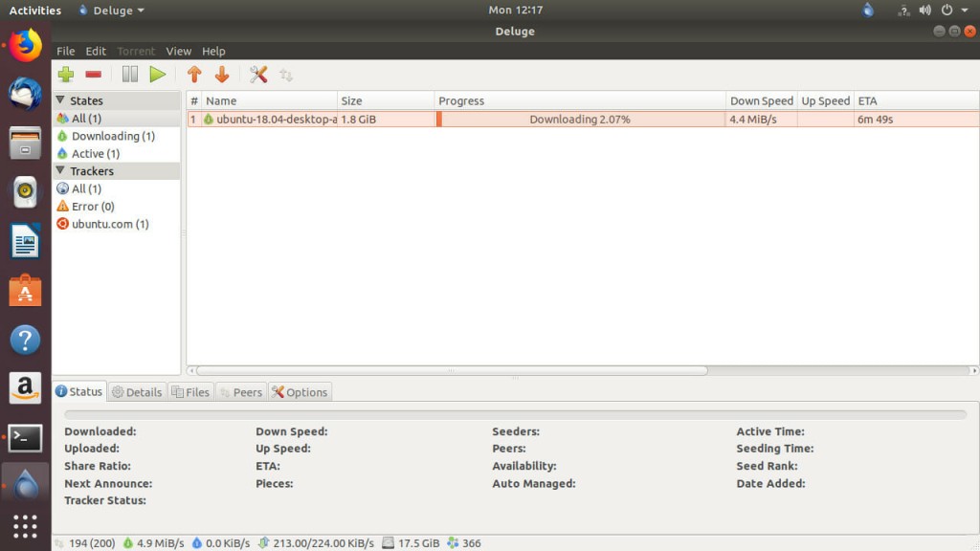Collapse the Trackers section
Image resolution: width=980 pixels, height=551 pixels.
coord(60,170)
